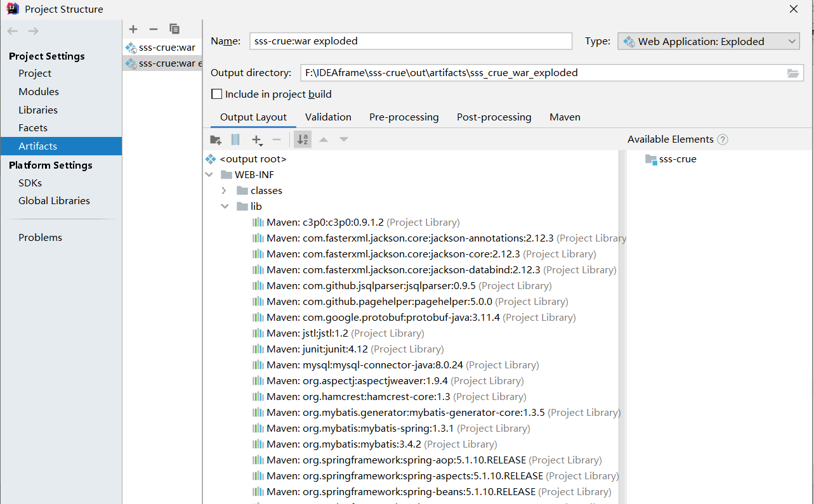Select Maven c3p0:c3p0:0.9.1.2 library
This screenshot has height=504, width=814.
[356, 223]
